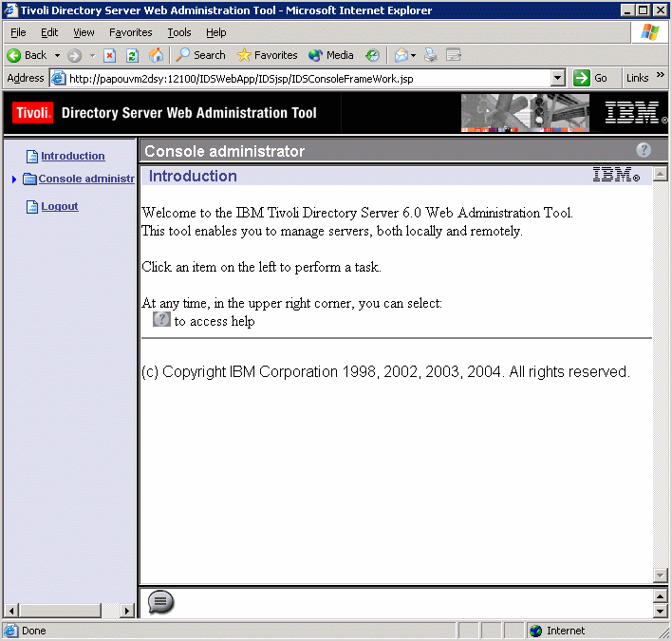The image size is (672, 641).
Task: Click the 'Introduction' heading text
Action: click(193, 177)
